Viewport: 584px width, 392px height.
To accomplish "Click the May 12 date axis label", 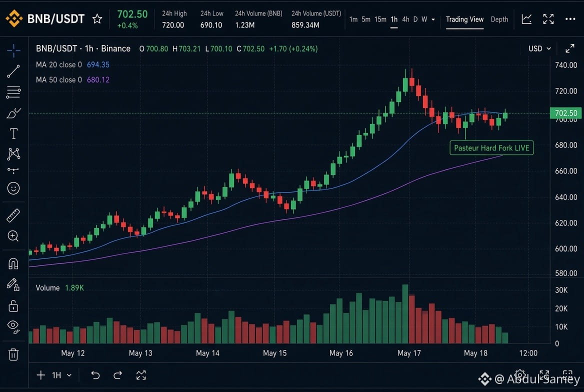I will click(72, 353).
